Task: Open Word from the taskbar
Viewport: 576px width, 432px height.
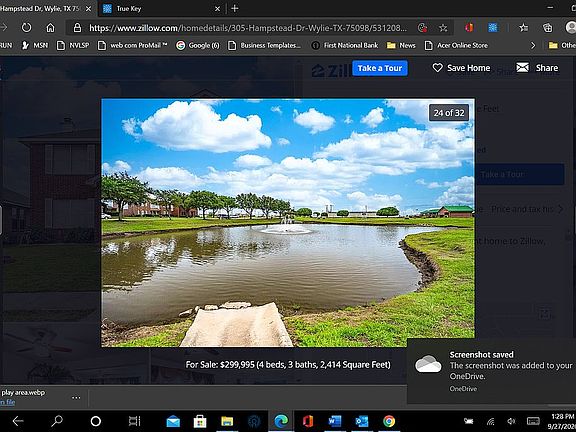Action: point(335,421)
